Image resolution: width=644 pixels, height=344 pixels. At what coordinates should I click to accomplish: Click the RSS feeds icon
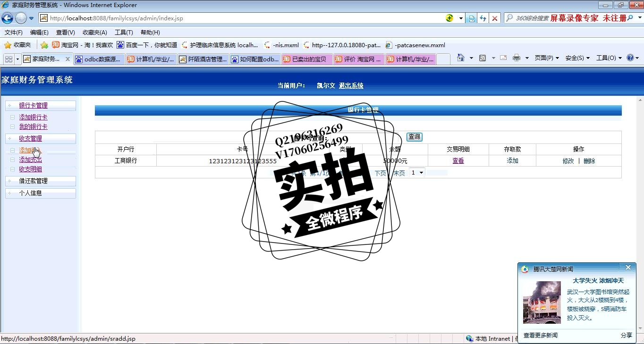483,58
